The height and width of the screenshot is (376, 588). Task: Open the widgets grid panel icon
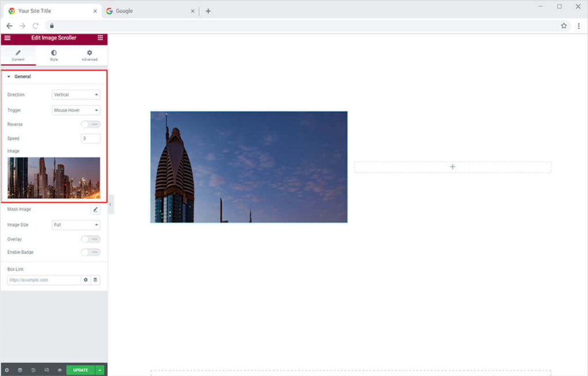pyautogui.click(x=100, y=38)
